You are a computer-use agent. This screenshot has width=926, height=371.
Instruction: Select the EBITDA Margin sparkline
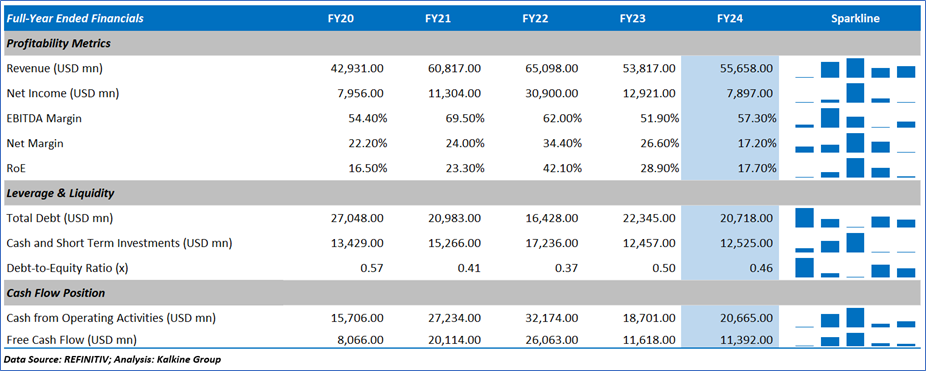[855, 118]
